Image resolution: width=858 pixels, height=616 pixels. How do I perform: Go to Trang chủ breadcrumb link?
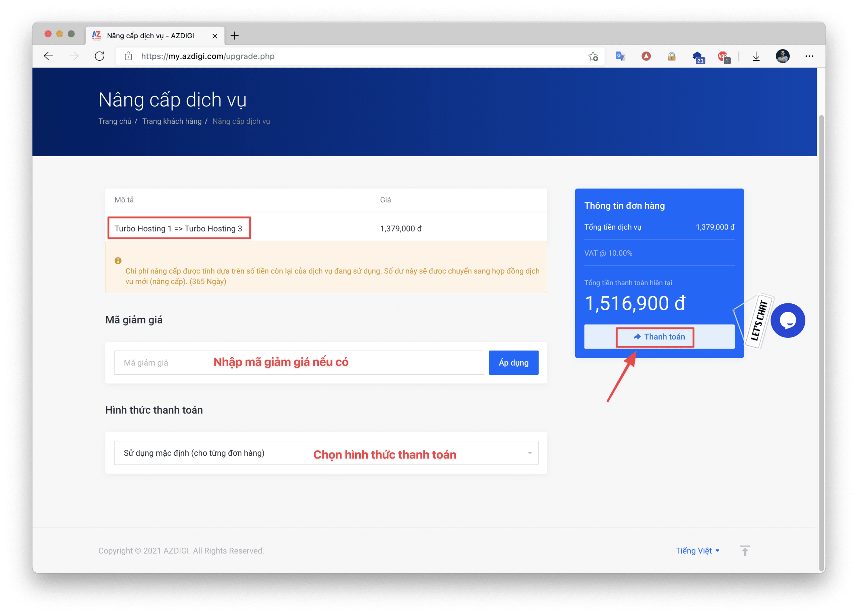tap(115, 121)
